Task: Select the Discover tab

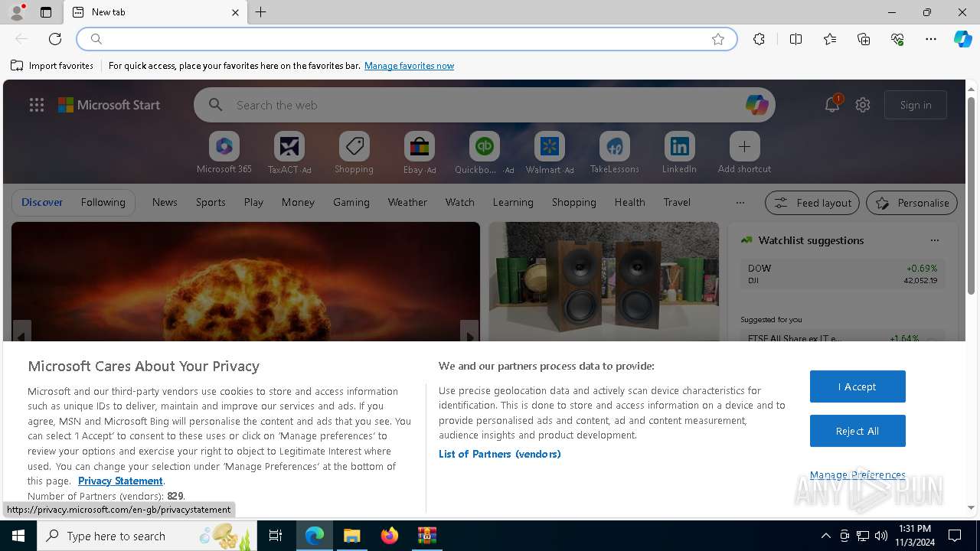Action: pos(42,202)
